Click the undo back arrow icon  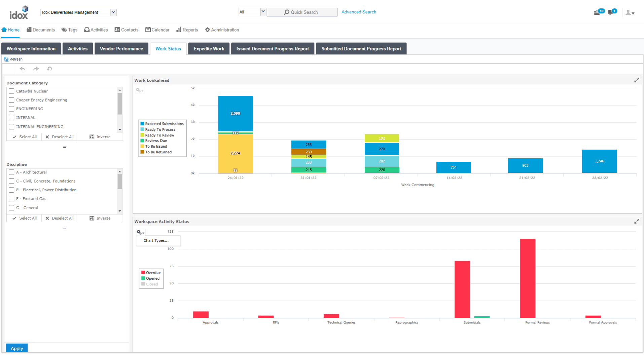[23, 69]
